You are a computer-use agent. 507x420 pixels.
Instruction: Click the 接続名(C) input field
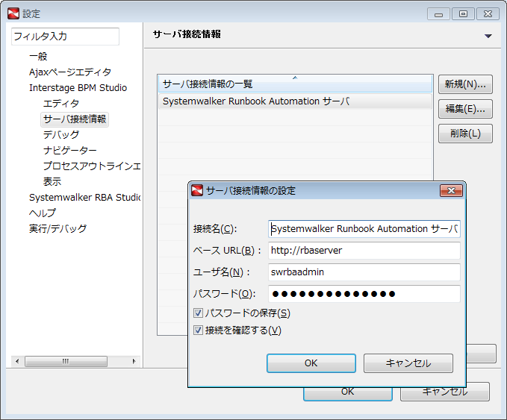[x=364, y=229]
